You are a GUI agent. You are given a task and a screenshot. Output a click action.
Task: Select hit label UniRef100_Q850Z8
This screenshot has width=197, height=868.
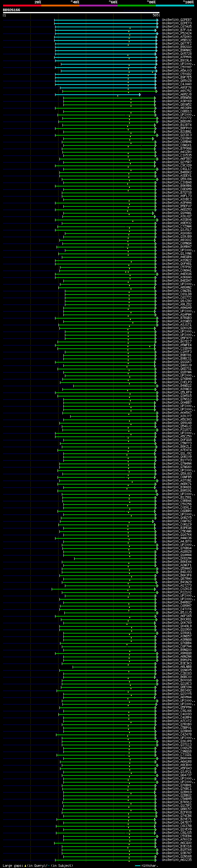point(177,81)
